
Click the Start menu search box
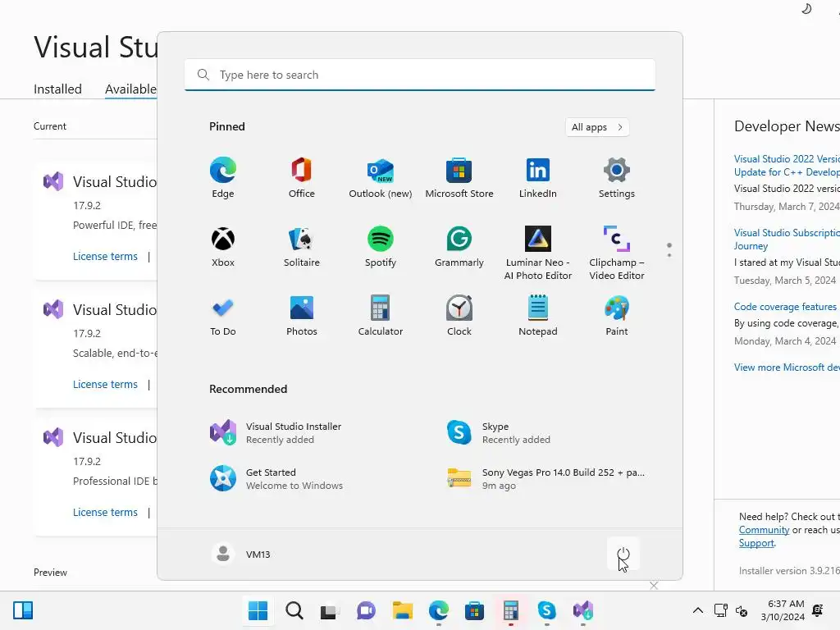coord(420,75)
